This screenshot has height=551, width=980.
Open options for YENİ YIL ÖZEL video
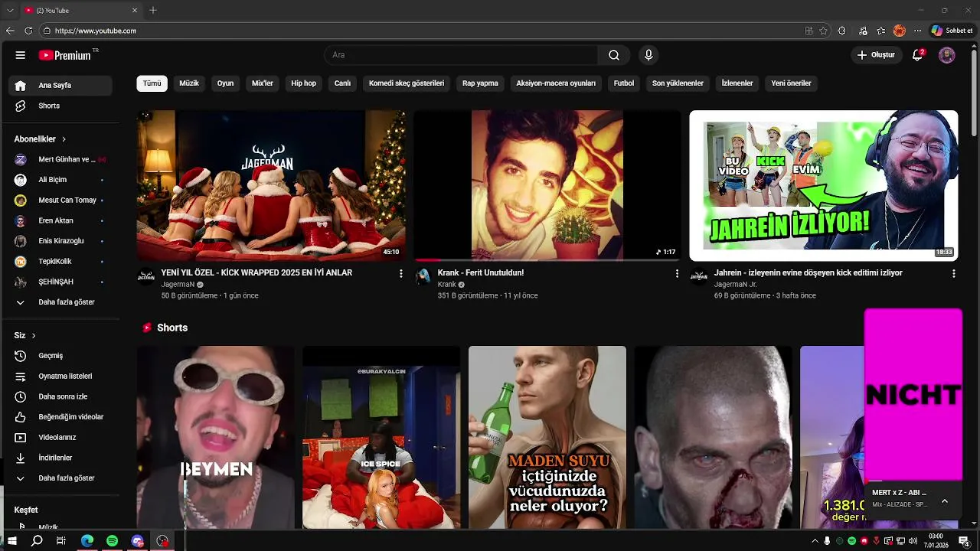400,273
